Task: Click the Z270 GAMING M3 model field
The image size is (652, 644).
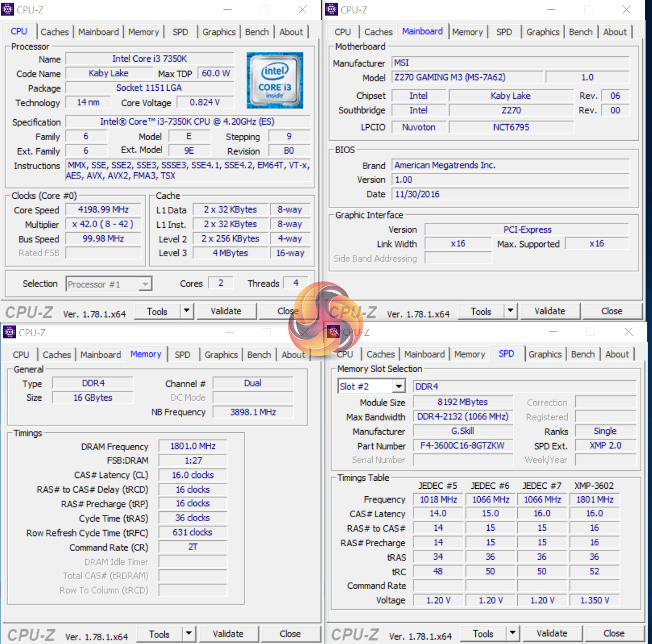Action: point(467,77)
